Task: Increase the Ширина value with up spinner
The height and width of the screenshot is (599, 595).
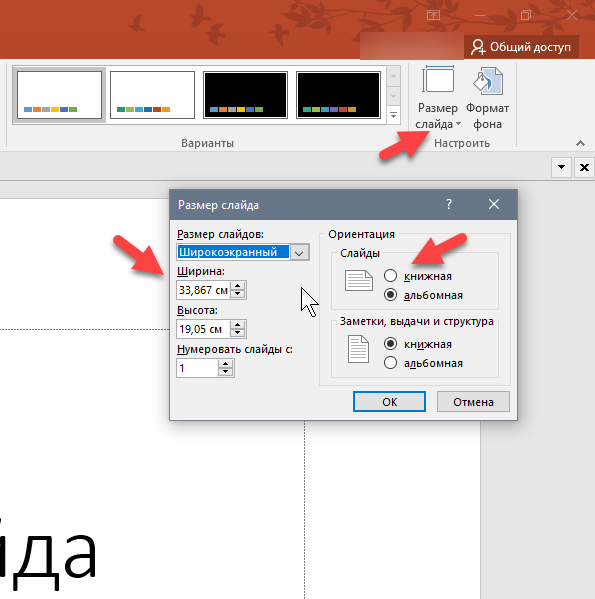Action: (x=238, y=286)
